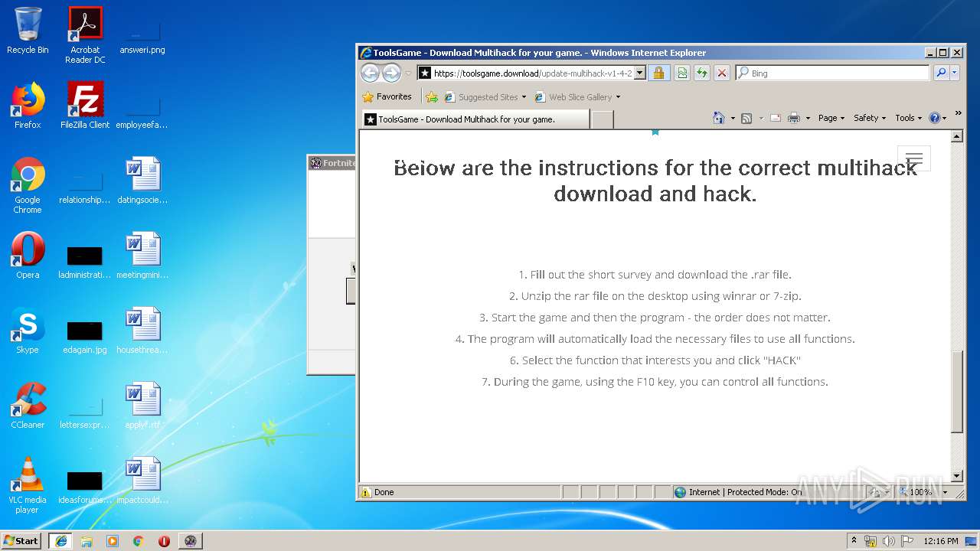Screen dimensions: 980x551
Task: Expand the address bar history dropdown
Action: 640,73
